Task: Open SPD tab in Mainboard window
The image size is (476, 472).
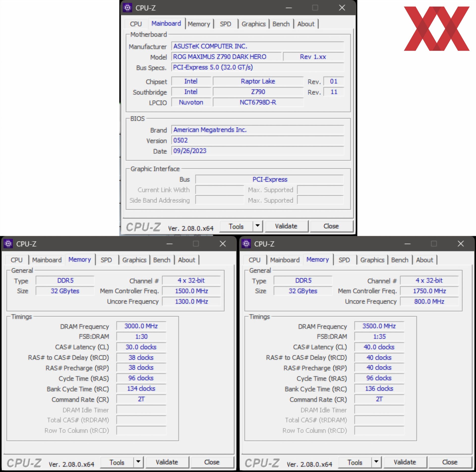Action: [225, 24]
